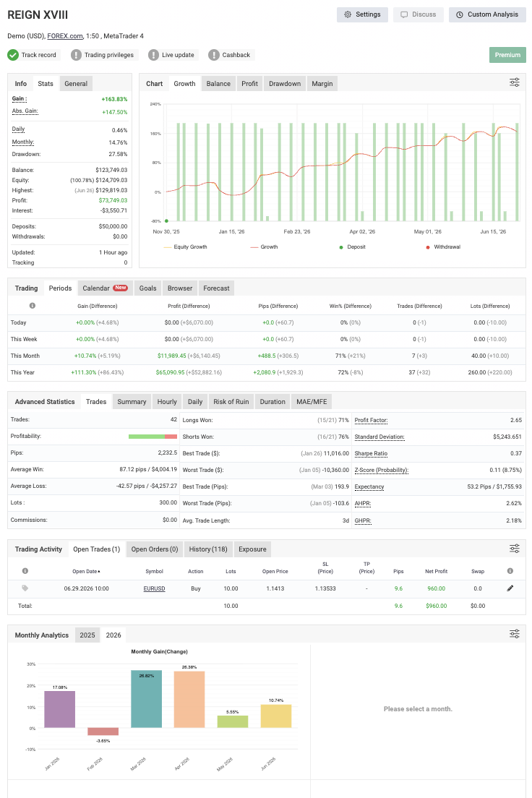The height and width of the screenshot is (798, 532).
Task: Click the Sharpe Ratio label
Action: (x=371, y=453)
